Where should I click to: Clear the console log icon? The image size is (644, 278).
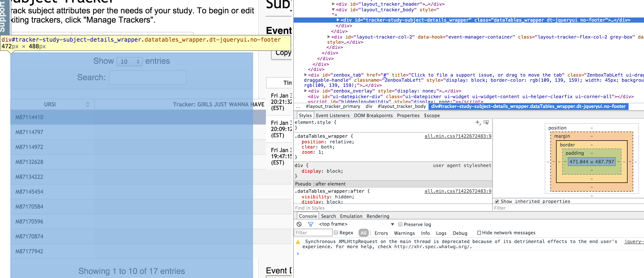point(299,224)
